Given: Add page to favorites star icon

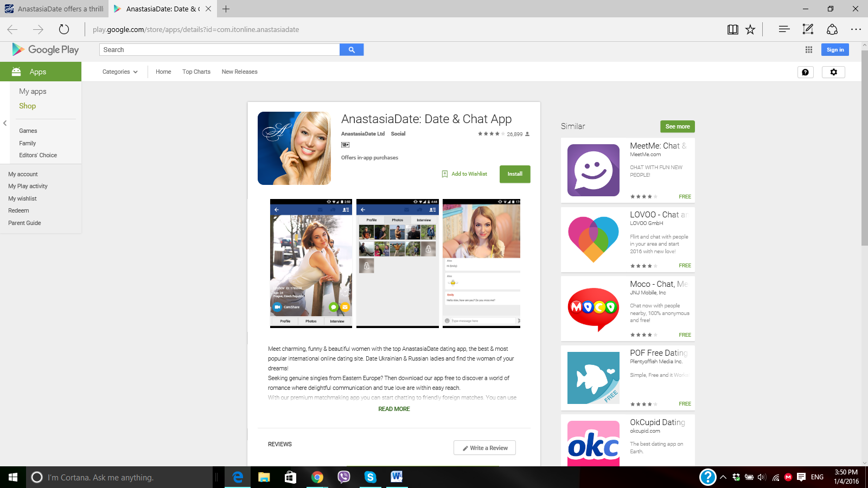Looking at the screenshot, I should [750, 29].
